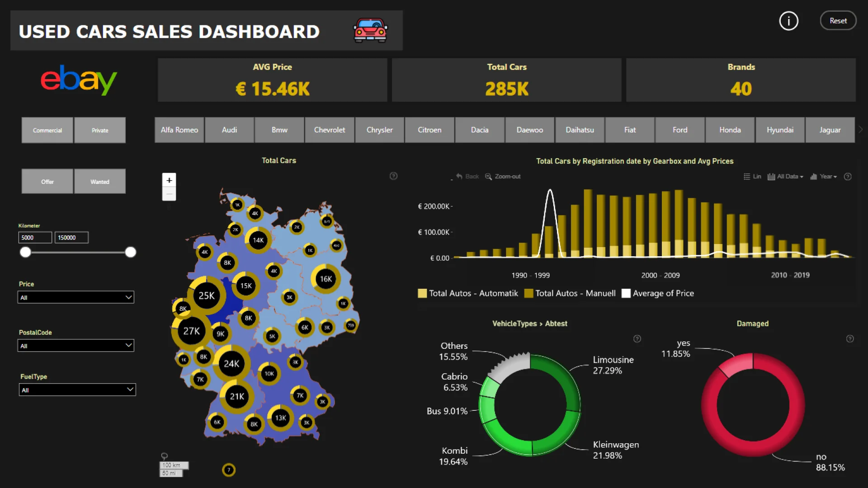Open help icon on registration chart

[x=848, y=177]
